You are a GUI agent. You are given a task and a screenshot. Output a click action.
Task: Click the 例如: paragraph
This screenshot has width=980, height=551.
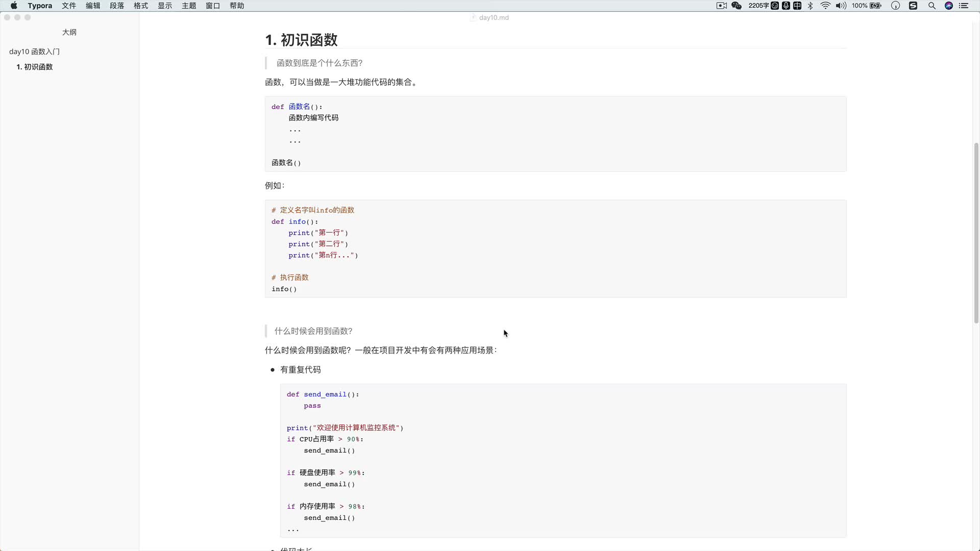[275, 186]
